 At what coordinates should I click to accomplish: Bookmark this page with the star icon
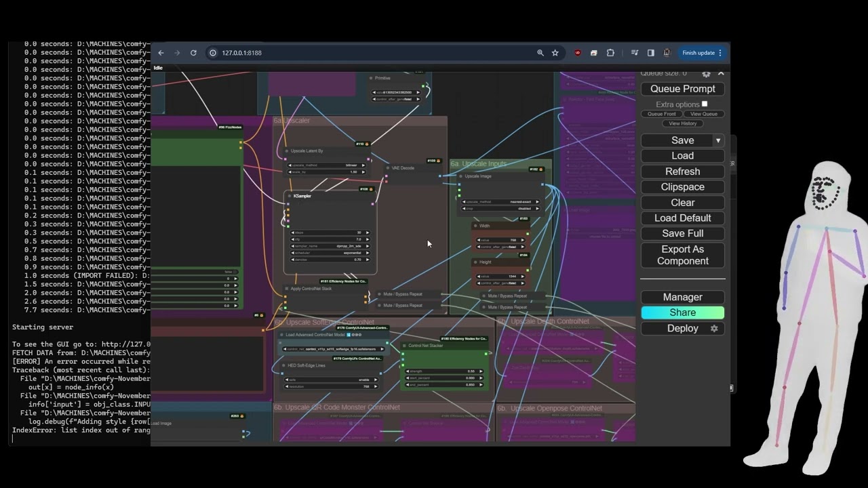pyautogui.click(x=555, y=53)
